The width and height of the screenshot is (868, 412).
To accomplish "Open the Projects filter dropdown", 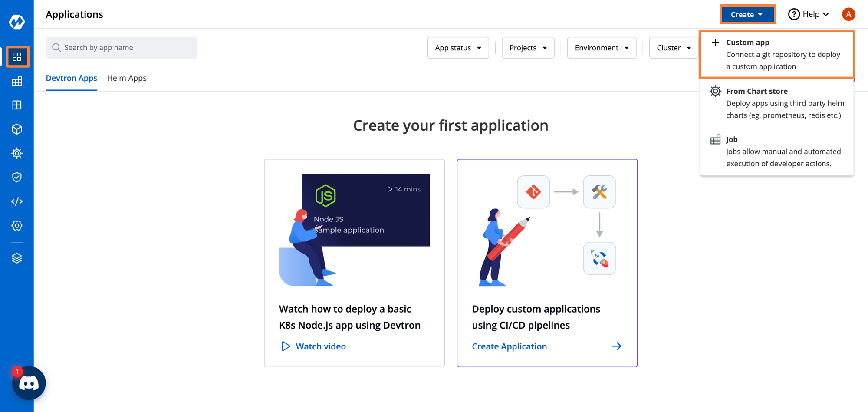I will pos(528,48).
